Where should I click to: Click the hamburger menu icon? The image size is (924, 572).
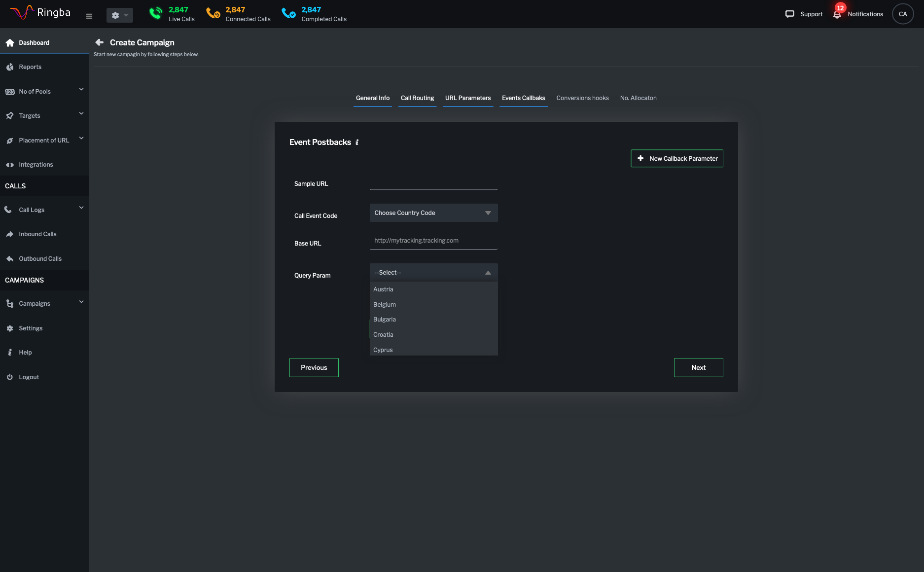coord(89,16)
